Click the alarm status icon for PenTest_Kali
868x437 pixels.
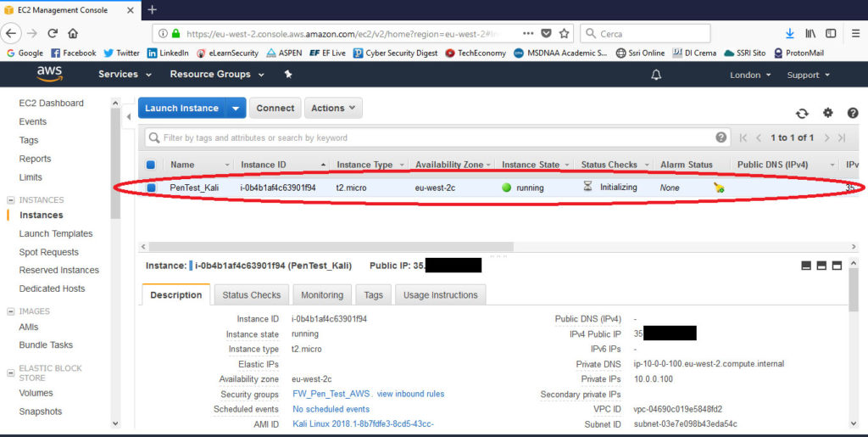pyautogui.click(x=719, y=188)
